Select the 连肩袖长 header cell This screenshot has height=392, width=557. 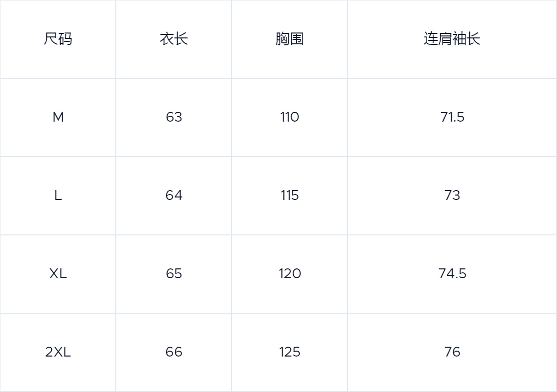[452, 39]
